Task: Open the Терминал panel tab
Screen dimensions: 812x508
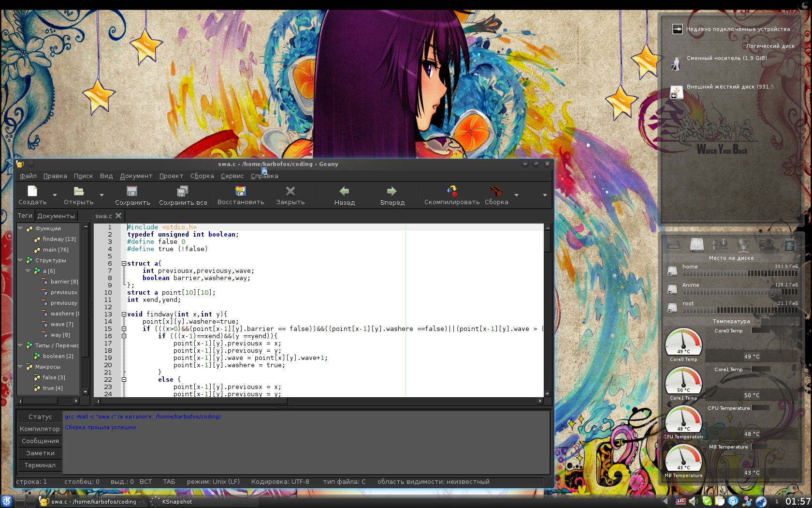Action: (x=40, y=465)
